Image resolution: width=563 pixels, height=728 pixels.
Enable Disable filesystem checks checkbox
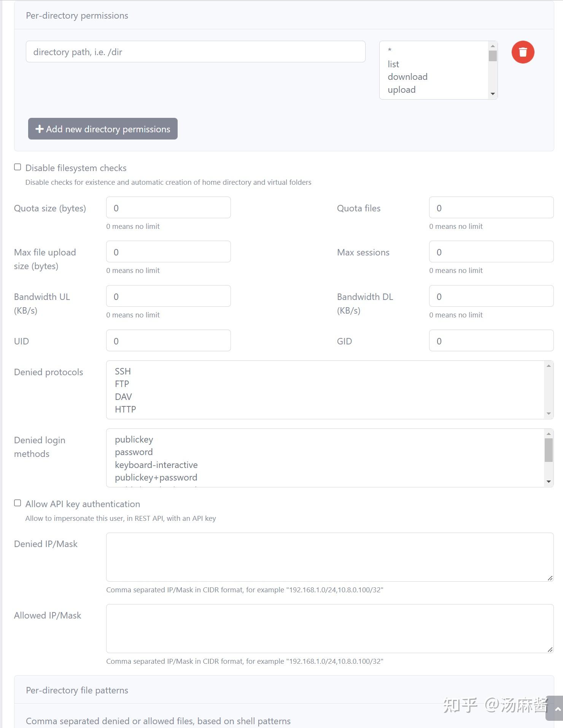click(17, 167)
